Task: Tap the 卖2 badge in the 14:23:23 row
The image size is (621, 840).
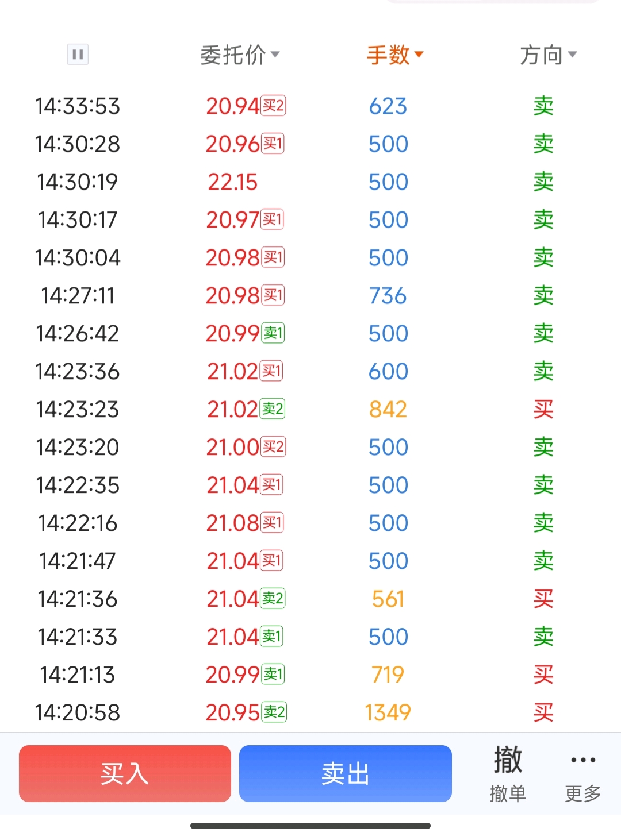Action: [x=273, y=409]
